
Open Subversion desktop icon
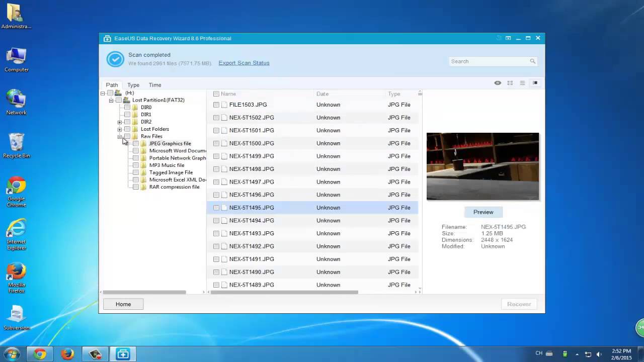17,318
